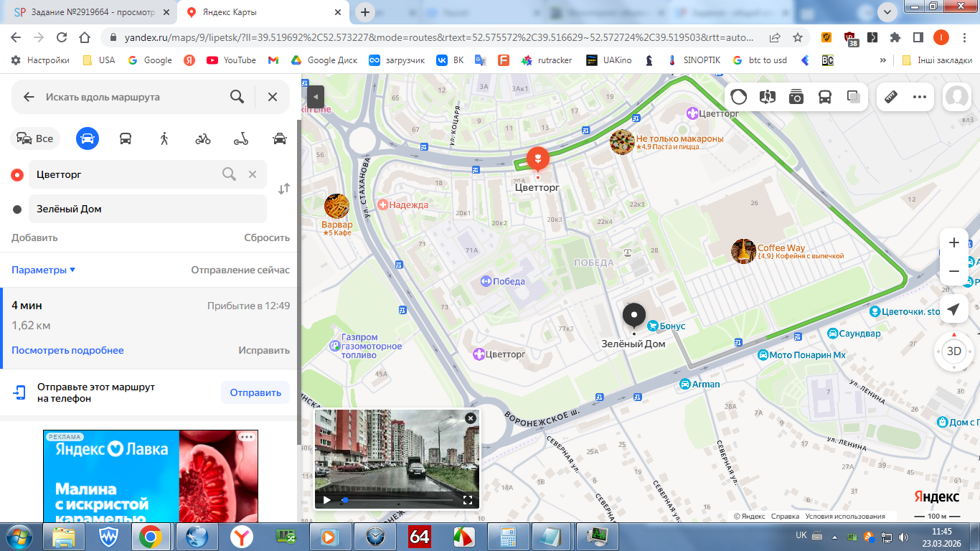Open the Яндекс Лавка advertisement

(151, 476)
